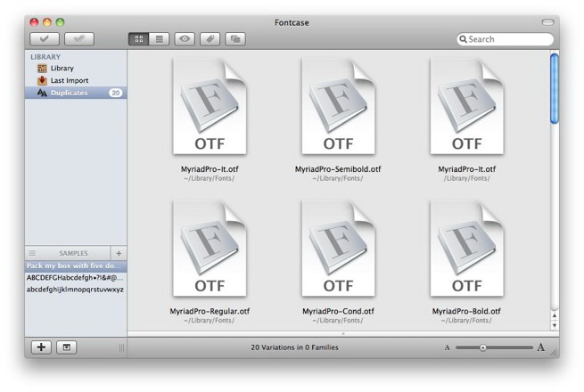Select MyriadPro-Semibold.otf font thumbnail
The image size is (584, 392).
click(x=338, y=107)
